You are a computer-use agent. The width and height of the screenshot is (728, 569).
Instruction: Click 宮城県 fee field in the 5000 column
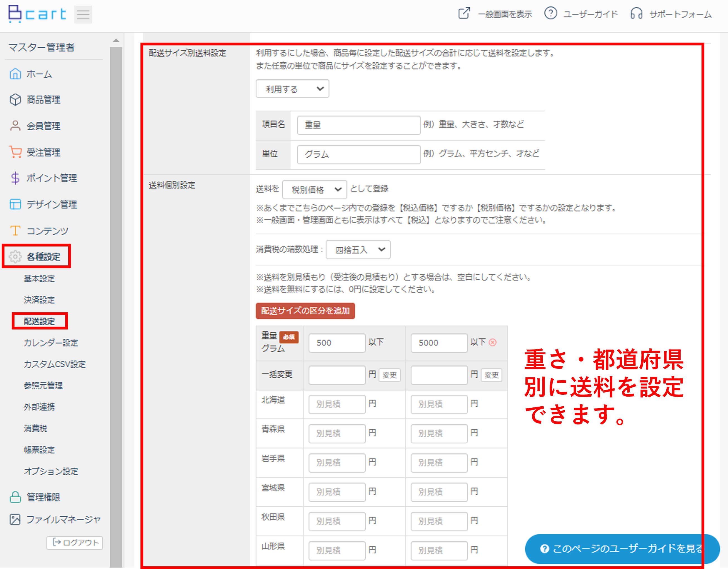coord(439,492)
